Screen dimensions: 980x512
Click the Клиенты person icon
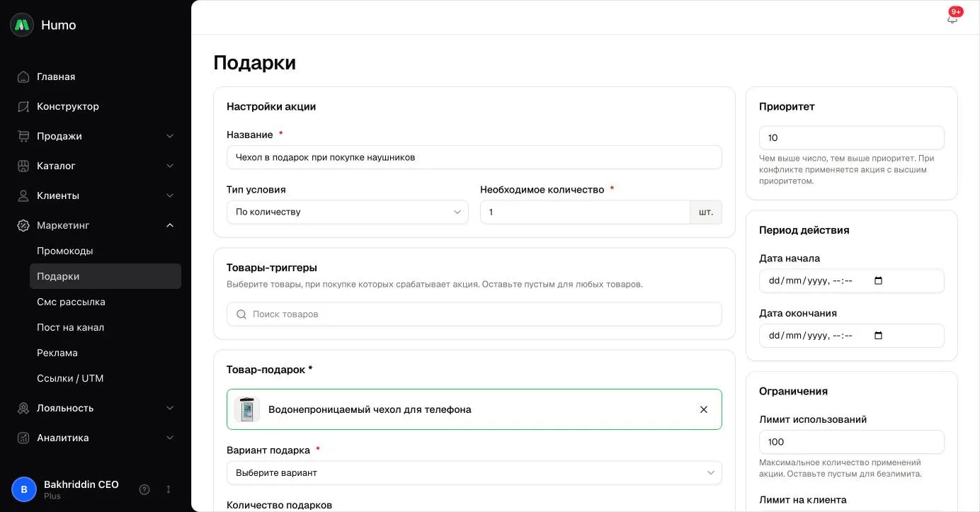click(23, 195)
